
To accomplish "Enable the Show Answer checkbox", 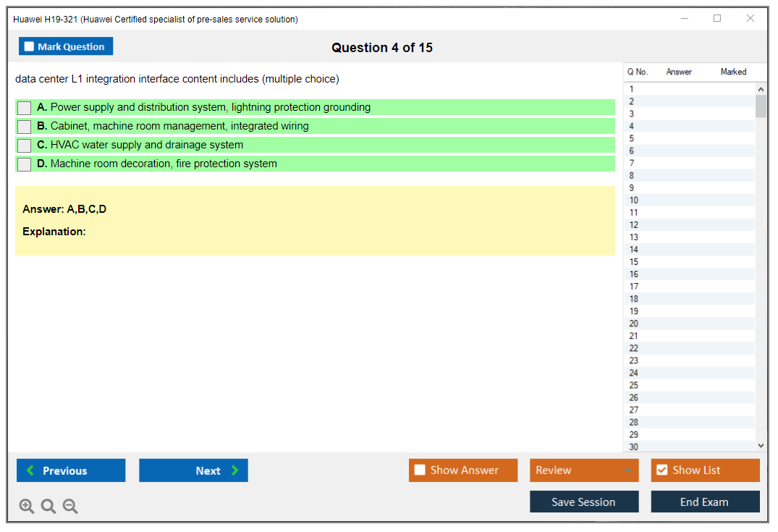I will click(420, 470).
